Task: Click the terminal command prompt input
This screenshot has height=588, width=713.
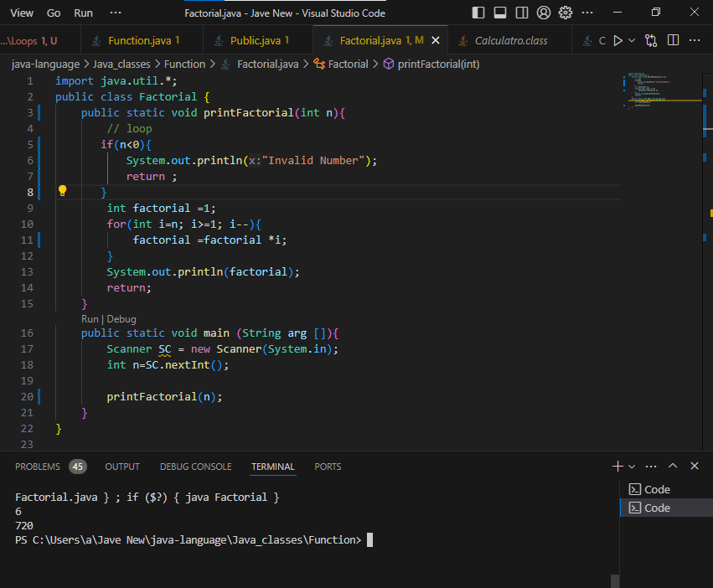Action: pos(369,539)
